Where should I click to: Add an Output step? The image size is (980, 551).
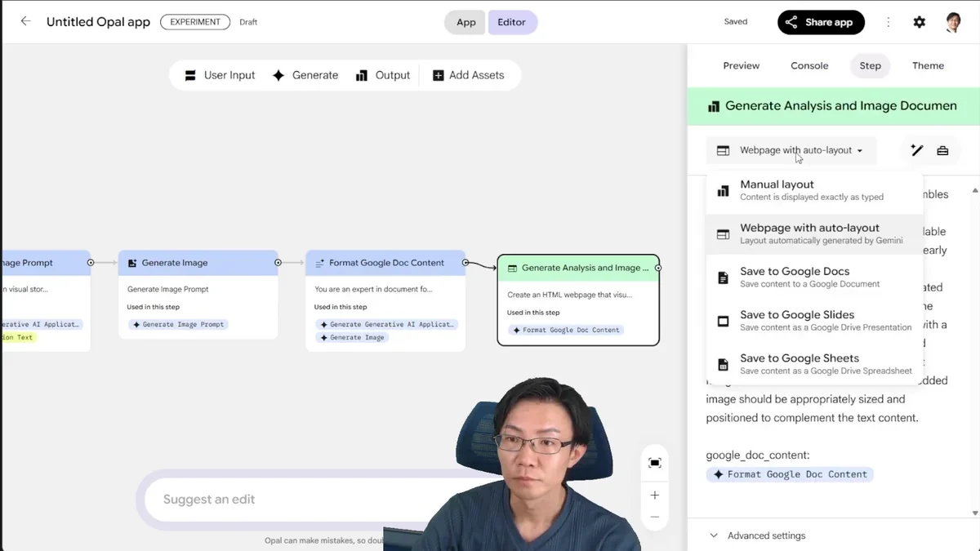(383, 75)
